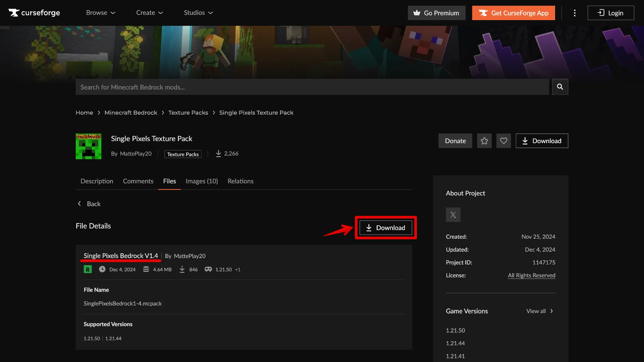Open the X (Twitter) social icon
This screenshot has height=362, width=644.
coord(453,215)
